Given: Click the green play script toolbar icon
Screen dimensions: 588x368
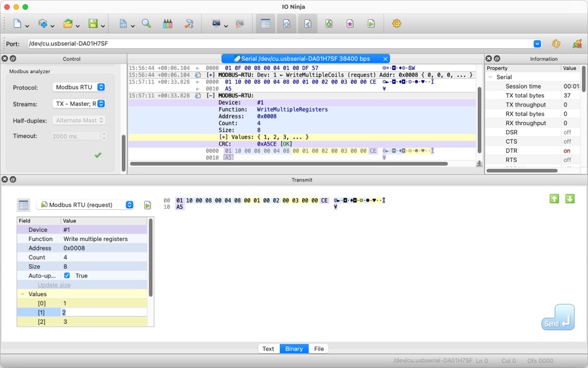Looking at the screenshot, I should tap(371, 24).
